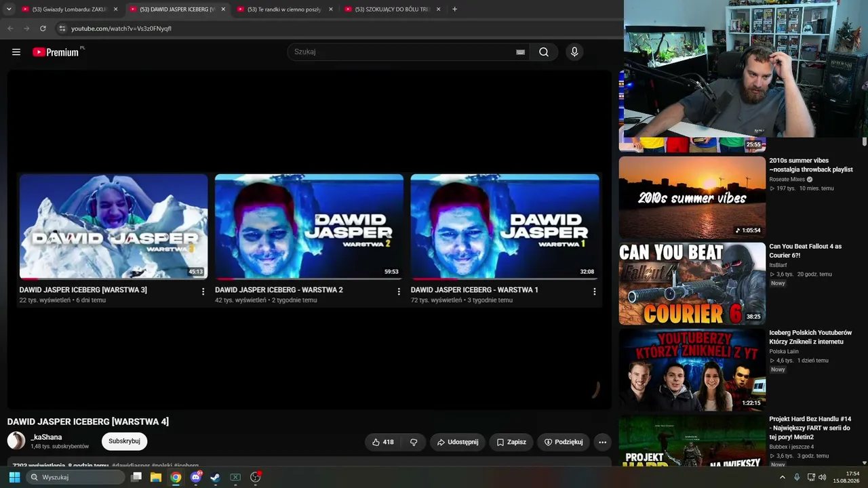Open the _kaShana channel avatar

pyautogui.click(x=16, y=441)
